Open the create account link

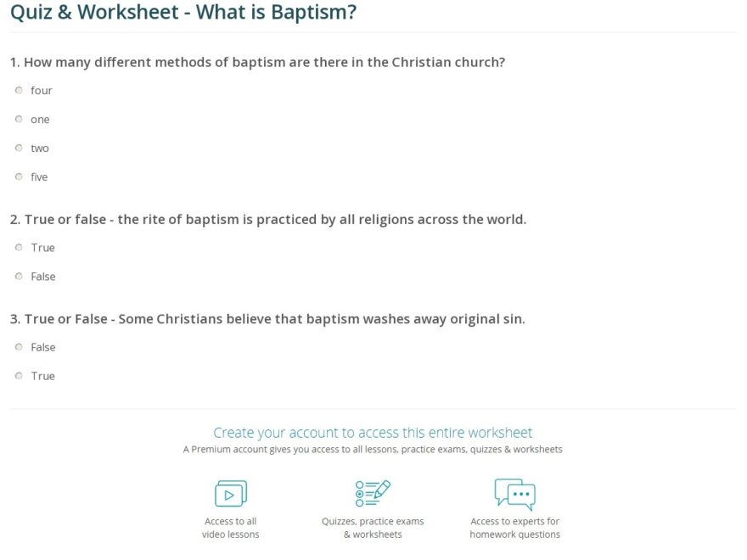(373, 432)
